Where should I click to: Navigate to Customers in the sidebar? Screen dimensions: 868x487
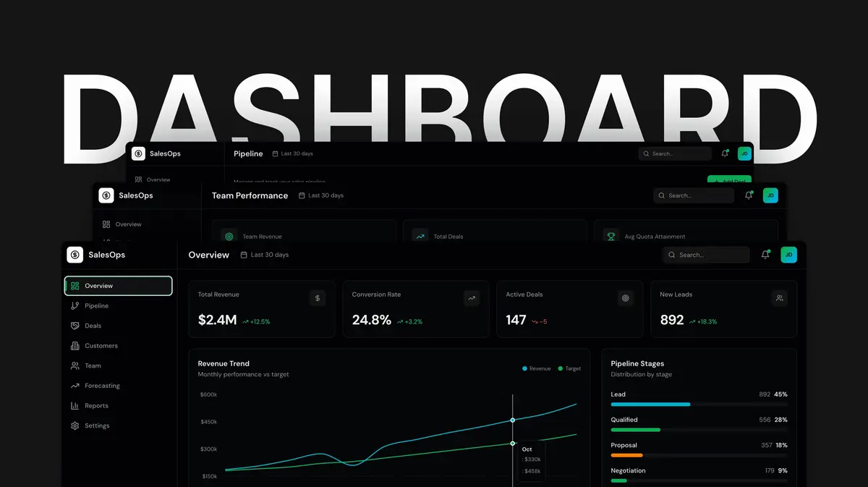coord(101,346)
